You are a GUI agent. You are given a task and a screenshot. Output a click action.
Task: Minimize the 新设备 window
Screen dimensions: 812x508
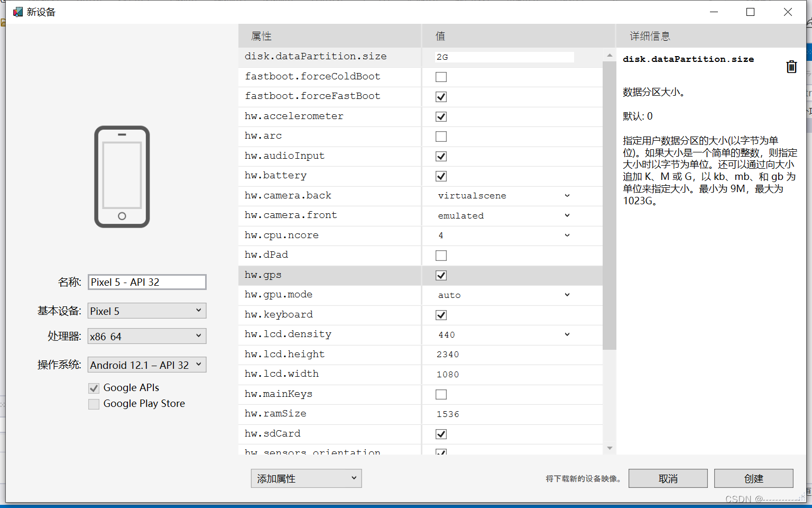tap(714, 12)
